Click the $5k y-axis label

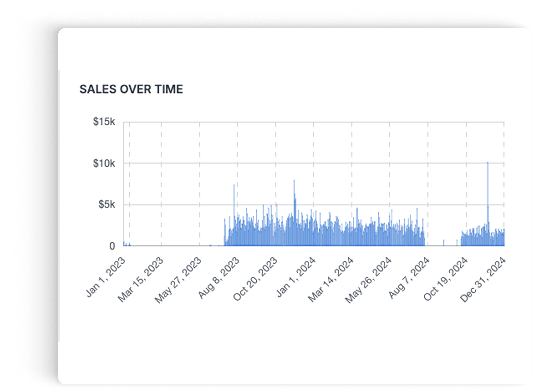pyautogui.click(x=107, y=204)
